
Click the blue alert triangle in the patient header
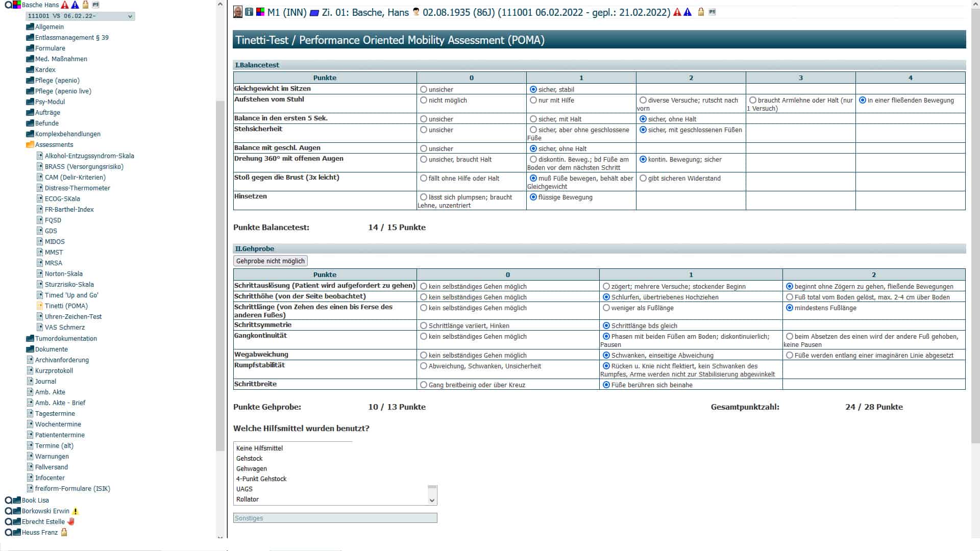(x=687, y=13)
